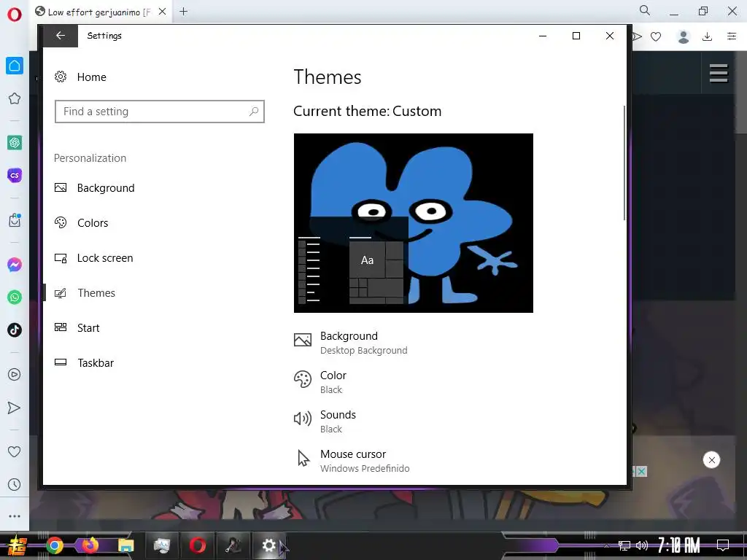Click the theme preview thumbnail
Viewport: 747px width, 560px height.
pos(413,223)
